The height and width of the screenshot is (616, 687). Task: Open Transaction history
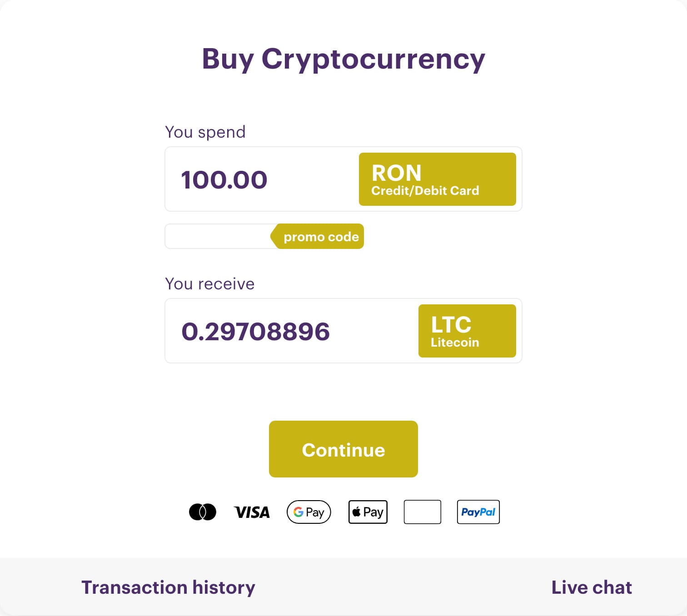(x=168, y=587)
